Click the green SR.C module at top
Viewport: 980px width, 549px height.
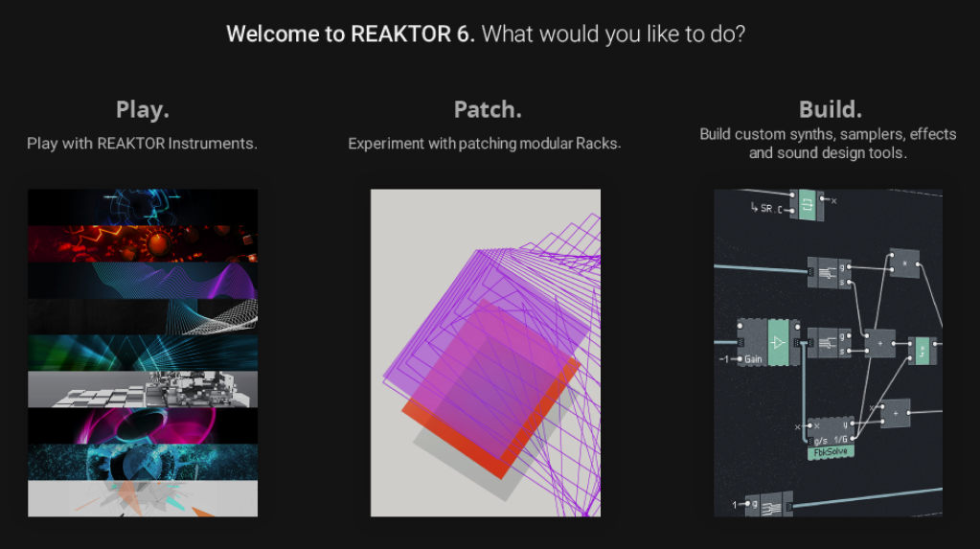(806, 204)
